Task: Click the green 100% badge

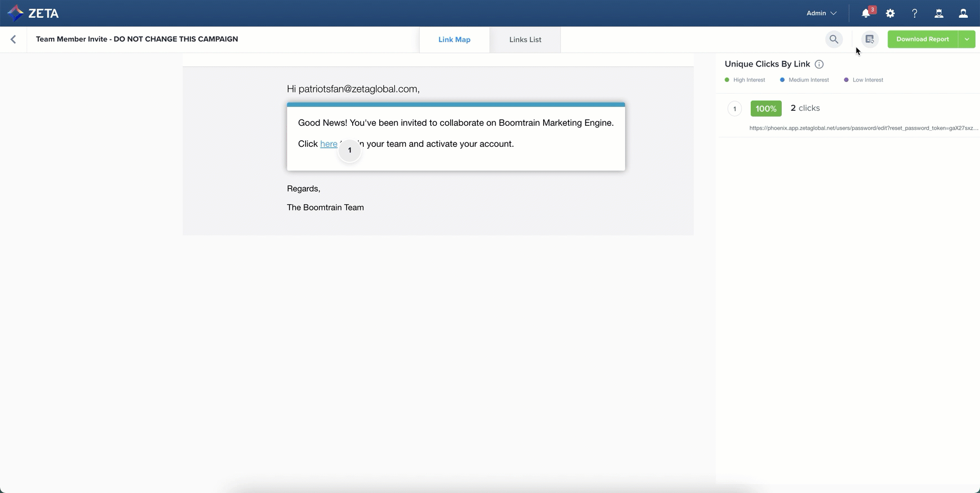Action: pyautogui.click(x=766, y=109)
